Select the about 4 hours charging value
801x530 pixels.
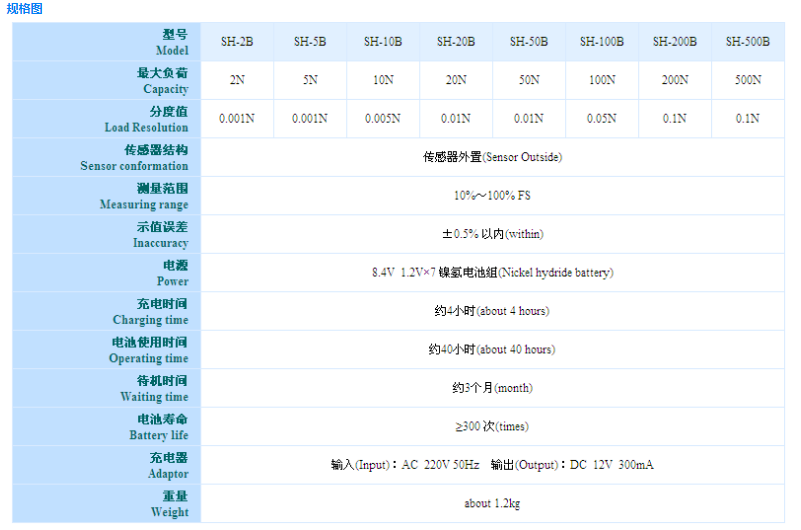coord(492,311)
